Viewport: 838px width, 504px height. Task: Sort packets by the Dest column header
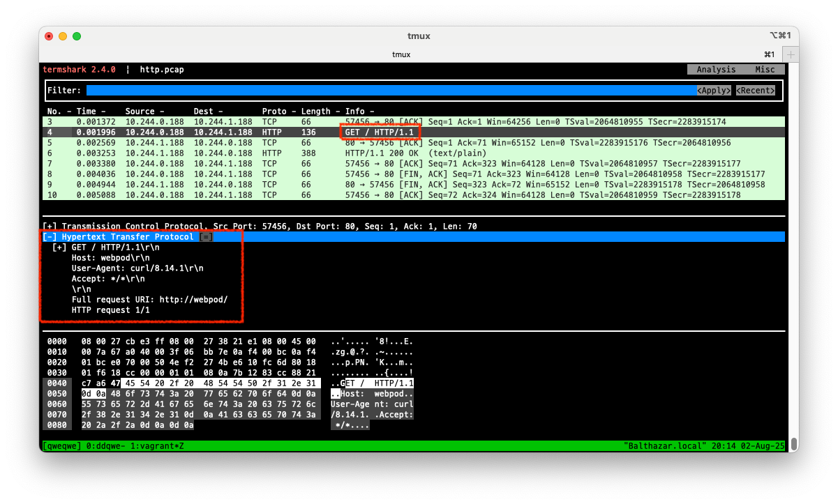pyautogui.click(x=209, y=112)
